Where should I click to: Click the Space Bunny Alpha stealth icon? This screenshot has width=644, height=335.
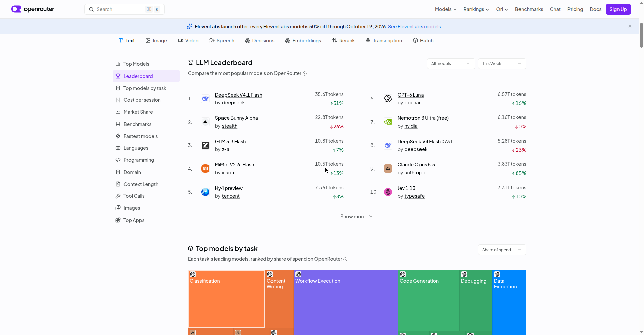pyautogui.click(x=205, y=122)
